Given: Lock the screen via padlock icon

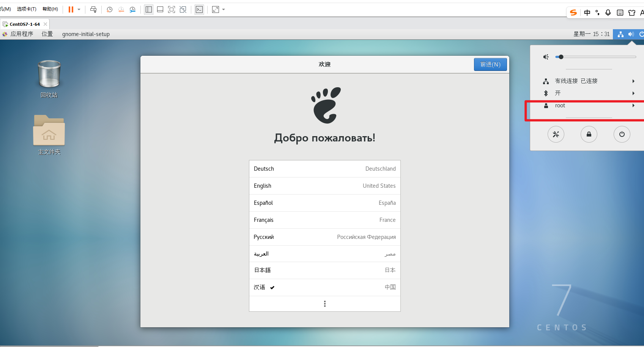Looking at the screenshot, I should pos(589,134).
